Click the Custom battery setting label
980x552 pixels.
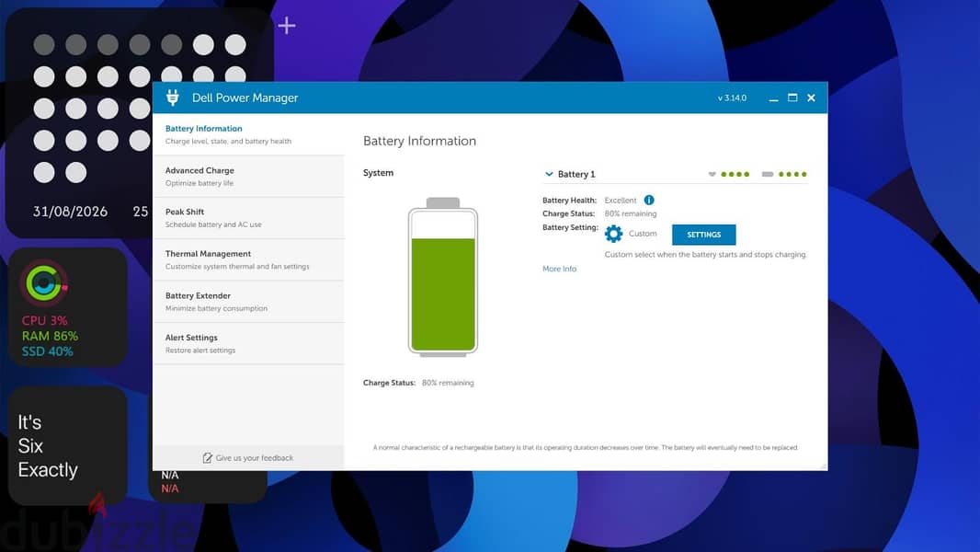coord(643,234)
